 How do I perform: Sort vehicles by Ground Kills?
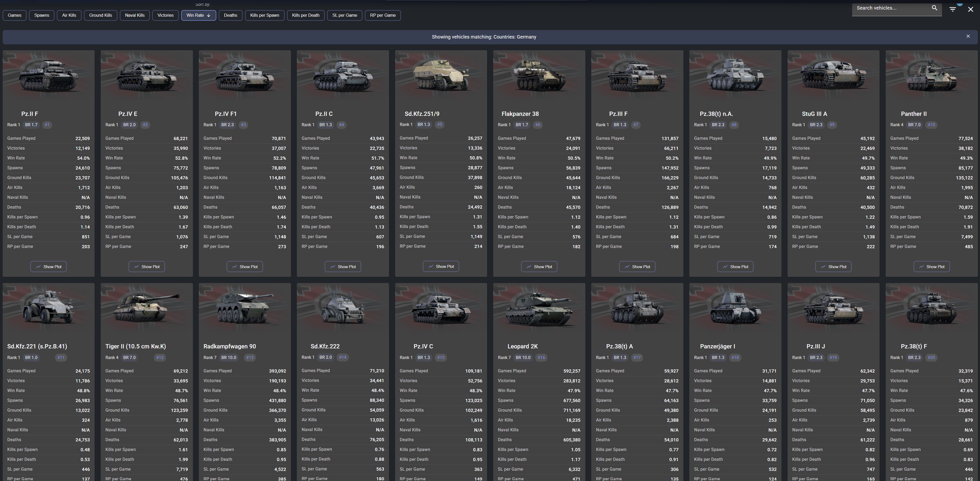100,15
